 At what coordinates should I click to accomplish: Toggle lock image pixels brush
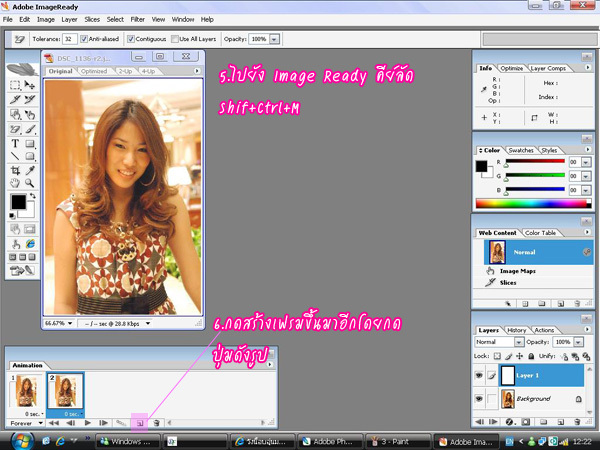point(508,356)
